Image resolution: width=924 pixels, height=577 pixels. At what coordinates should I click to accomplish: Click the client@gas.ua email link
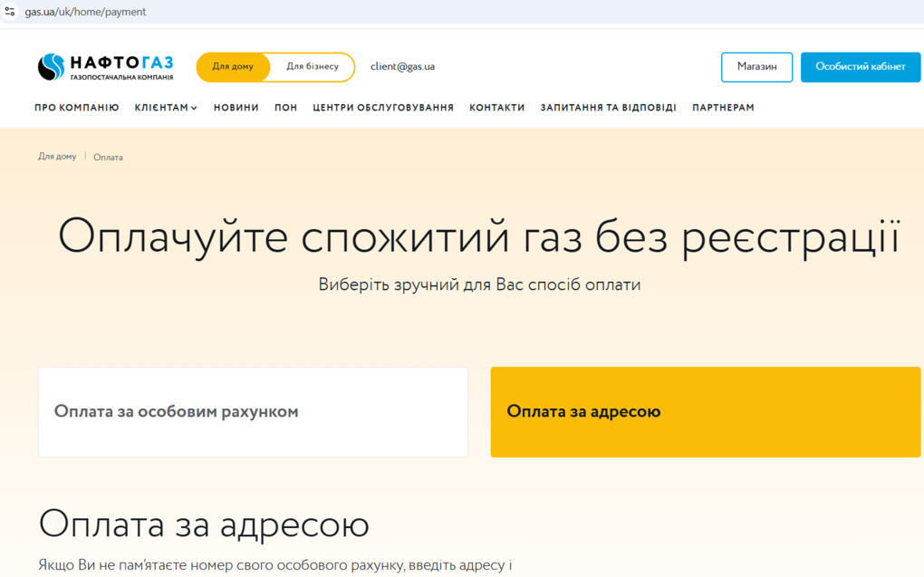(402, 67)
